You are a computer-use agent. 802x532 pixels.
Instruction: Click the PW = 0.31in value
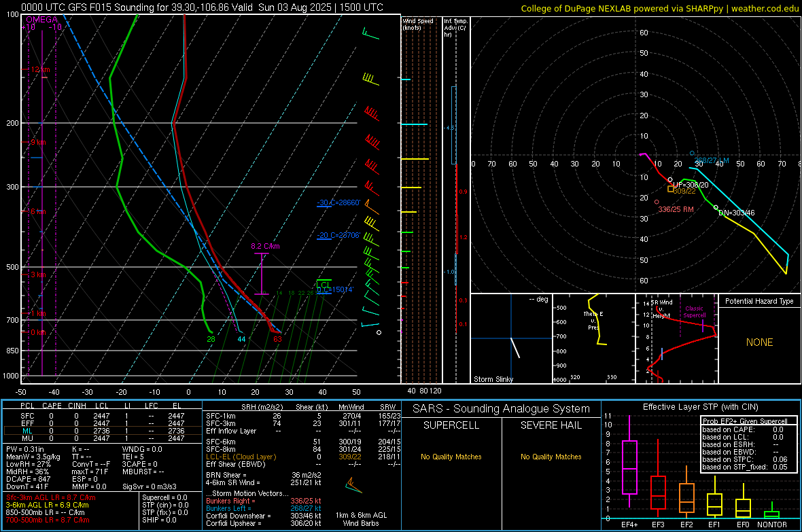pos(24,449)
